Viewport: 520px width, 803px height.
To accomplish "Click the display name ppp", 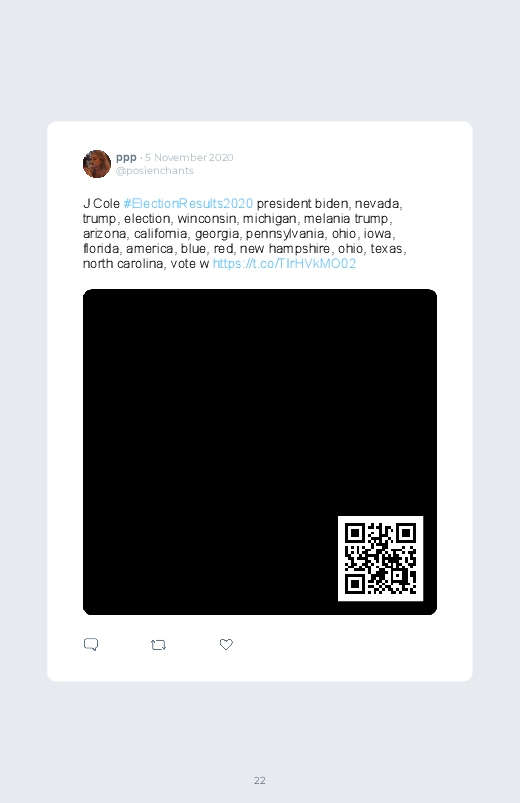I will [126, 158].
